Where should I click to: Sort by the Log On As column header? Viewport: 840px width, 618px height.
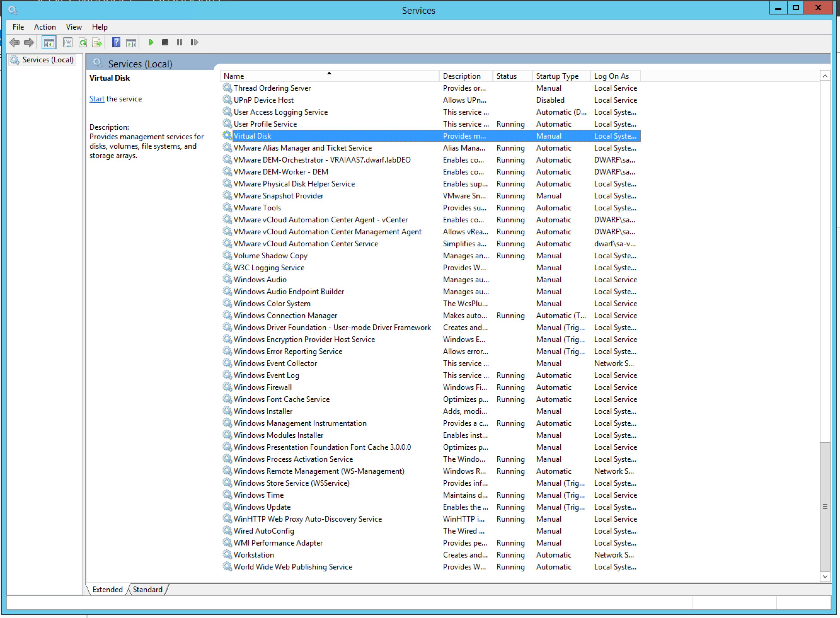(615, 76)
